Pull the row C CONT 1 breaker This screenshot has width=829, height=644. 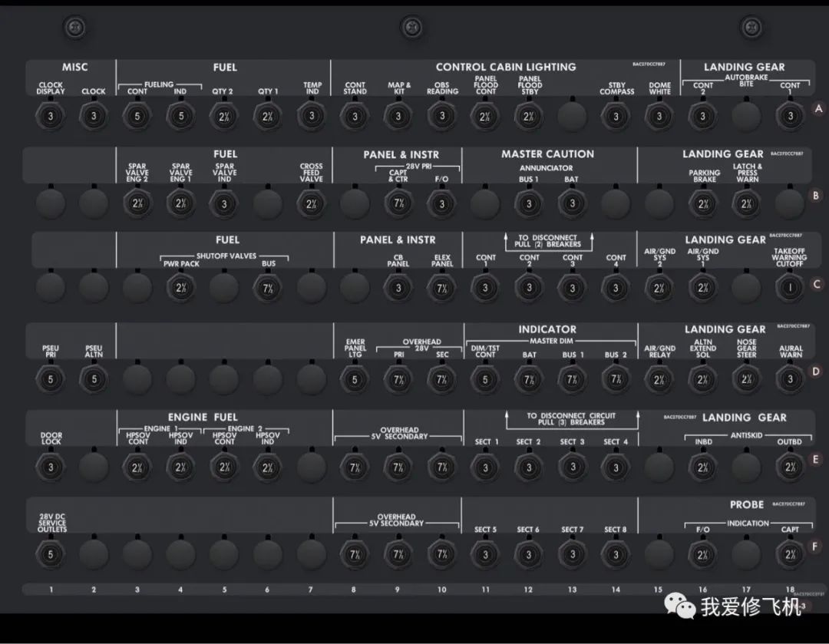coord(485,288)
